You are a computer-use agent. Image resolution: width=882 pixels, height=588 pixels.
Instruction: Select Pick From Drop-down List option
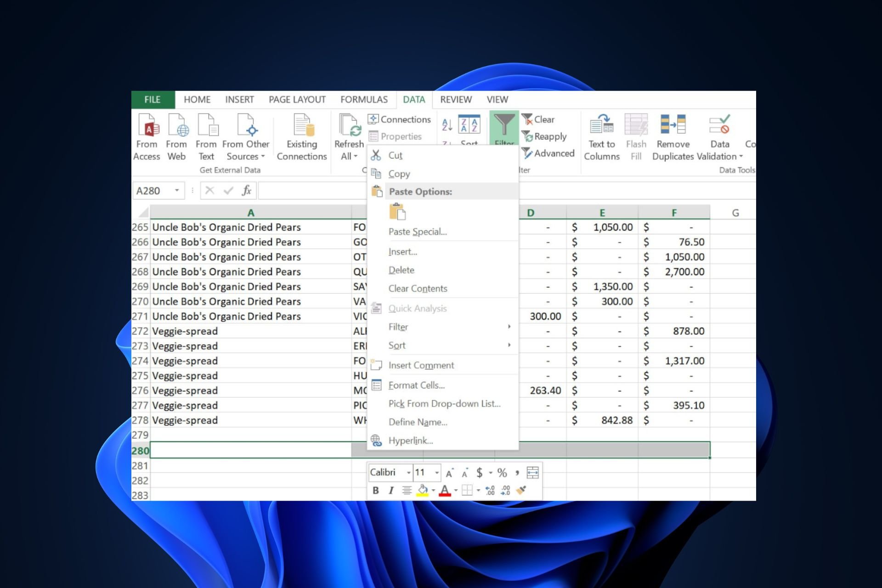443,403
